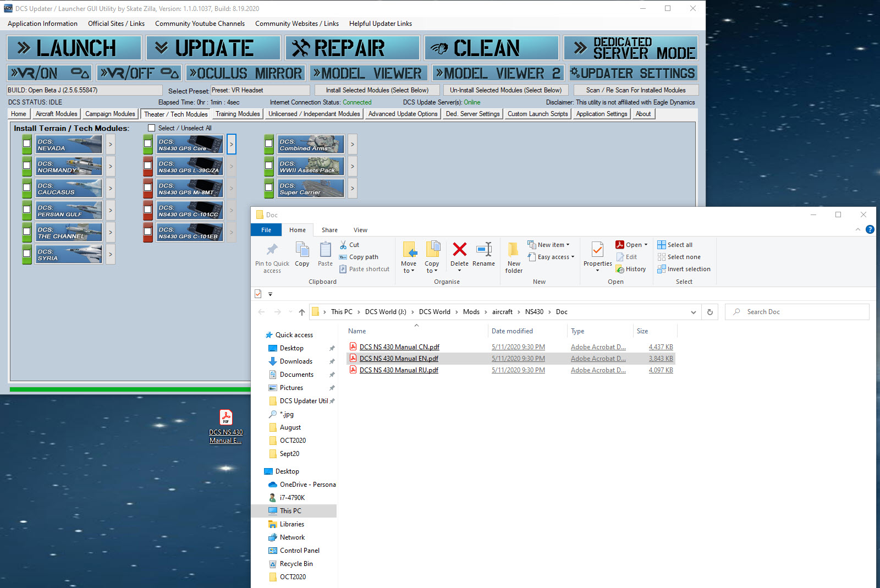Image resolution: width=880 pixels, height=588 pixels.
Task: Click the New folder icon
Action: pos(513,250)
